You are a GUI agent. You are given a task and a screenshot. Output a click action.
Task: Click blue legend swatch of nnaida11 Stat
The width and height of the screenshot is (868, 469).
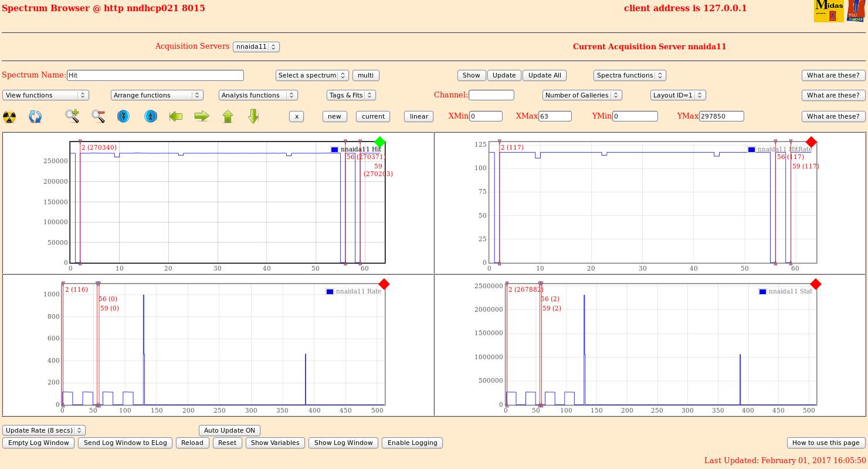coord(762,292)
